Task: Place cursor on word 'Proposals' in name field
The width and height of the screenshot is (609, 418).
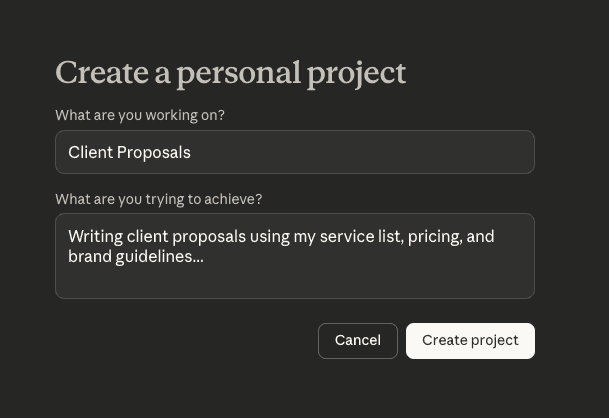Action: click(x=155, y=153)
